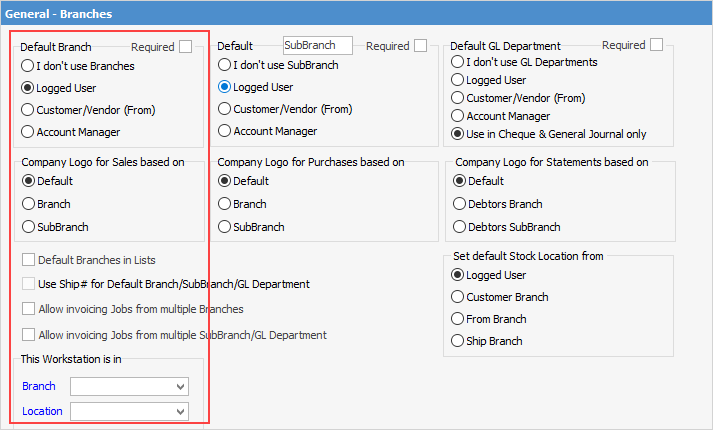713x430 pixels.
Task: Click the SubBranch label text field
Action: 317,46
